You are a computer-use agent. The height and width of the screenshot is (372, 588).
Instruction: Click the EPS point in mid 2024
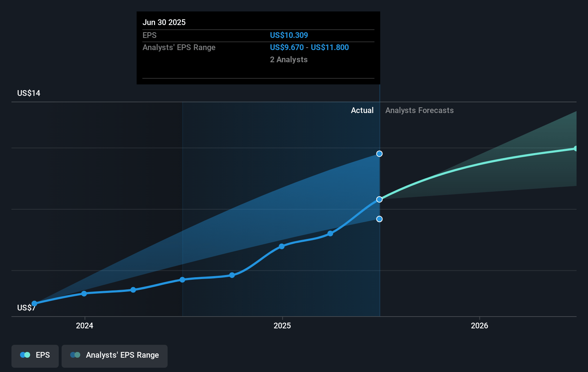coord(182,280)
